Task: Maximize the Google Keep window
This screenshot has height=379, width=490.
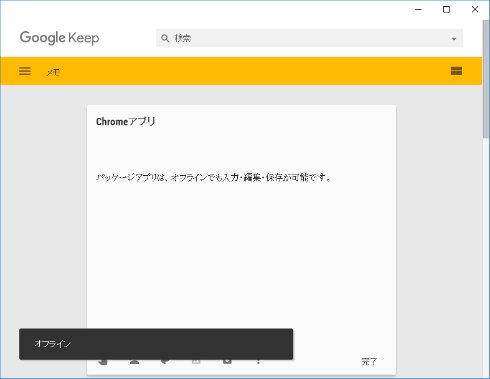Action: (x=446, y=9)
